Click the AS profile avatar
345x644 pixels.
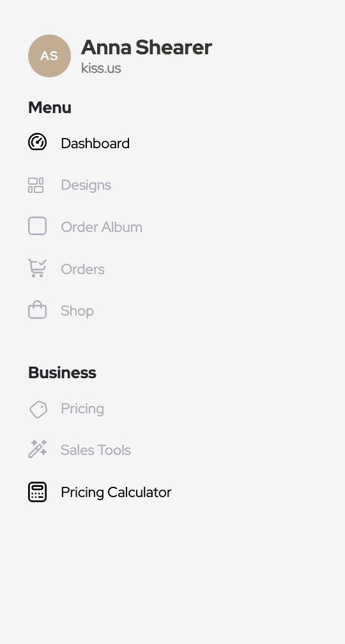click(49, 56)
